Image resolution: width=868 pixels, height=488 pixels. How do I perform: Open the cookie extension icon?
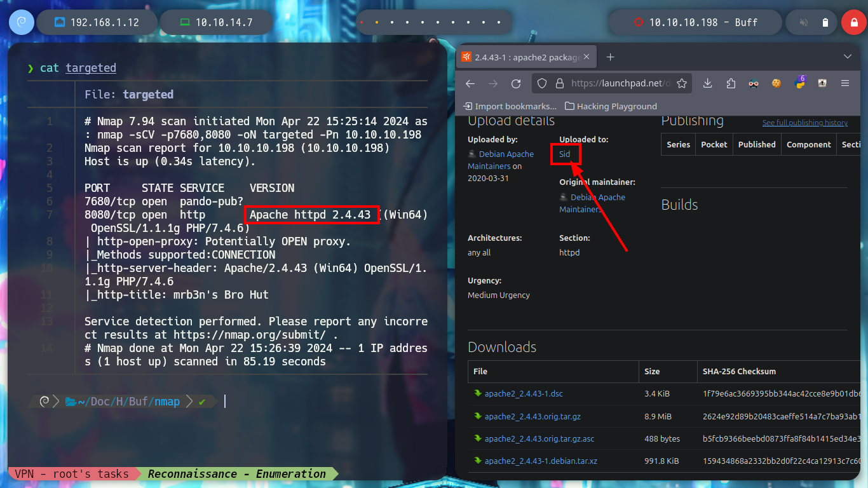point(776,83)
